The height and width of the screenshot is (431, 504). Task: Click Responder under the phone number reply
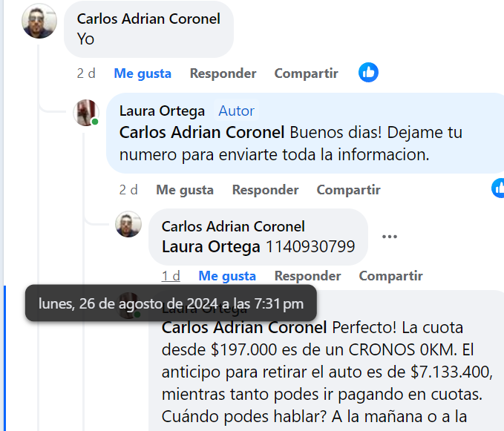pos(307,276)
